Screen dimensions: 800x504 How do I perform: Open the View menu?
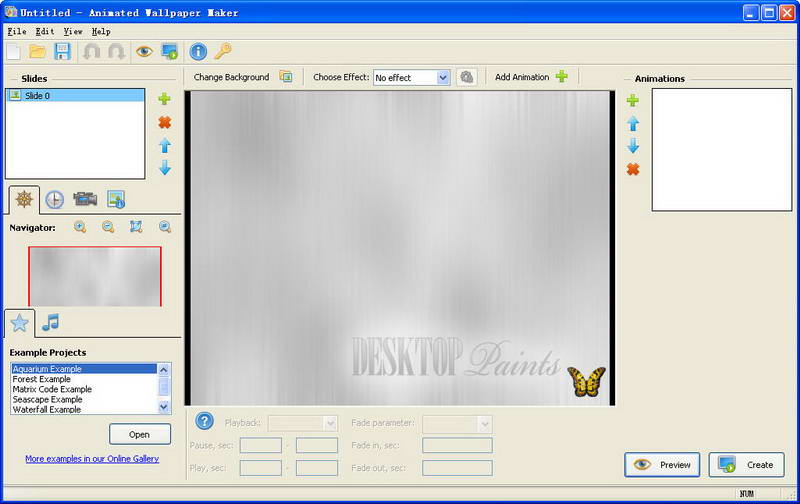pos(73,32)
